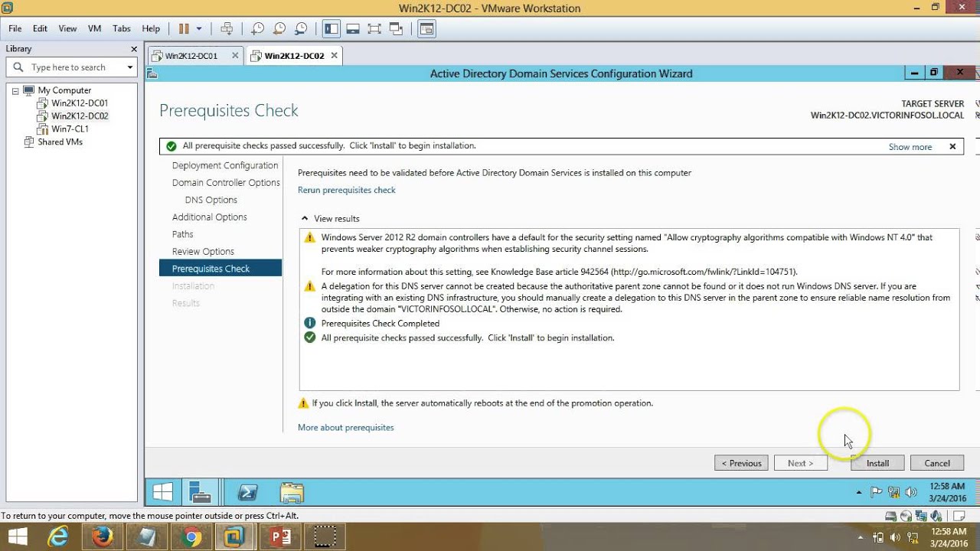Revert VM to snapshot using toolbar icon
The image size is (980, 551).
(x=279, y=28)
